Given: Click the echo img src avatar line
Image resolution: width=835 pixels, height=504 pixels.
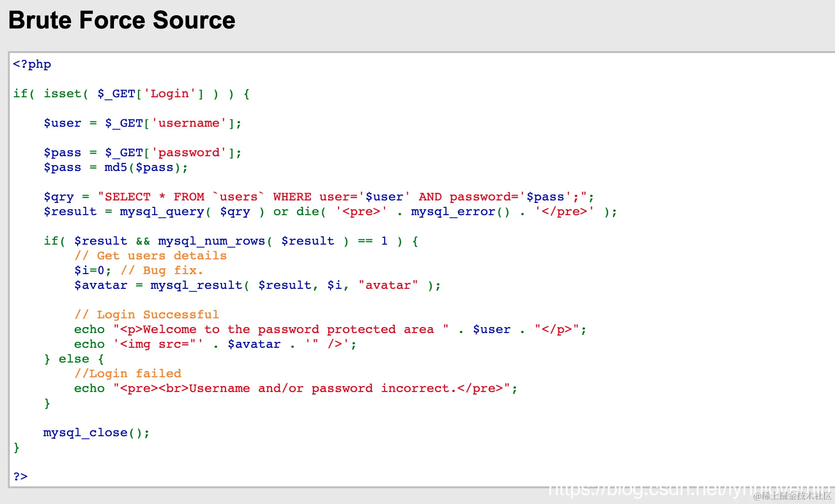Looking at the screenshot, I should [x=215, y=344].
